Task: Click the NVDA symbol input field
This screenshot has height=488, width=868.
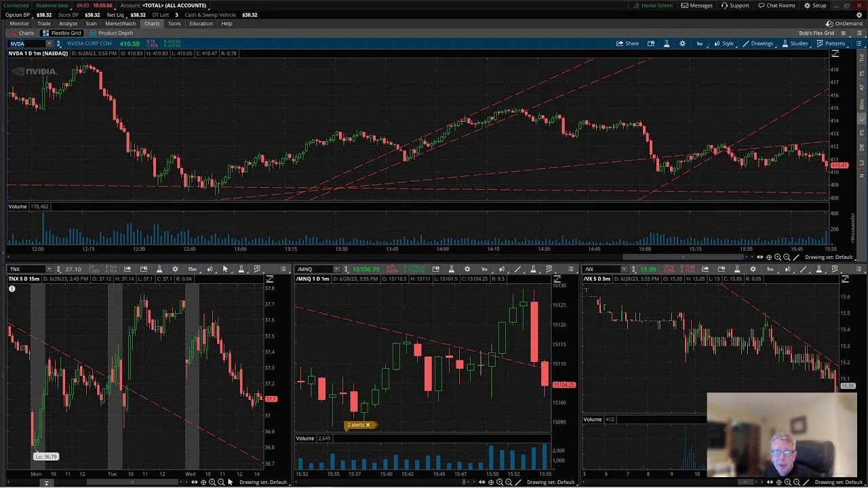Action: pyautogui.click(x=26, y=43)
